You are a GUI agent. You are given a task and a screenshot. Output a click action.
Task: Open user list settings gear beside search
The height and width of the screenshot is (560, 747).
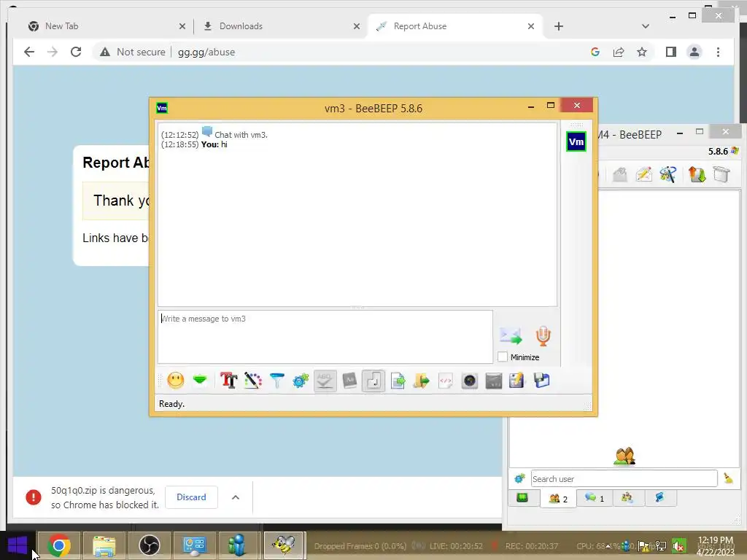click(519, 478)
